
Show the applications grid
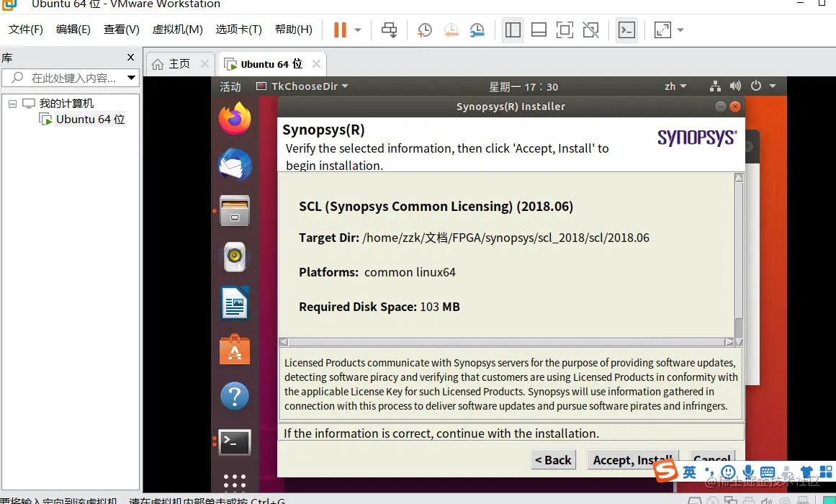(235, 482)
